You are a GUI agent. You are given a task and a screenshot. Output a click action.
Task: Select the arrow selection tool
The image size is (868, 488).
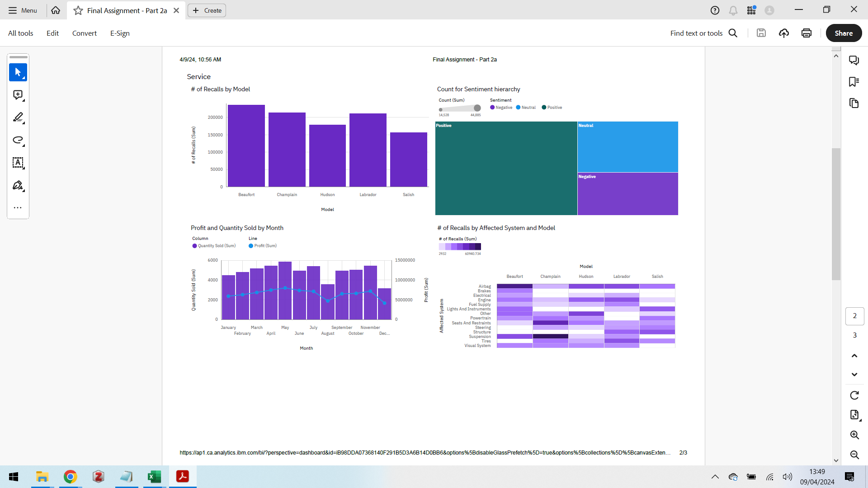coord(18,72)
